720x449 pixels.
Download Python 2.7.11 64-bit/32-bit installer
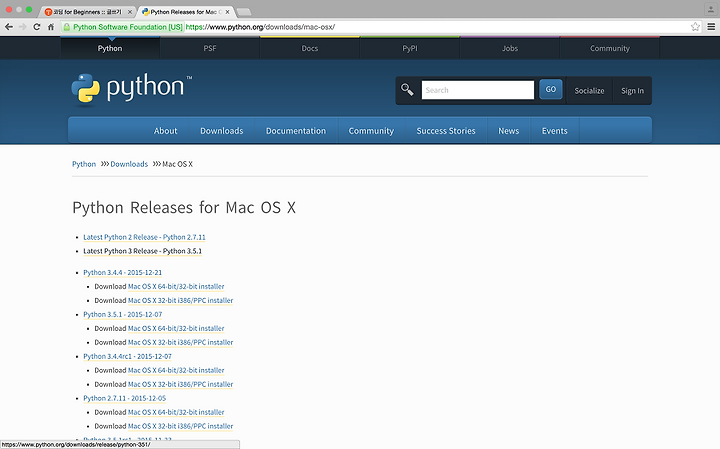pyautogui.click(x=176, y=412)
